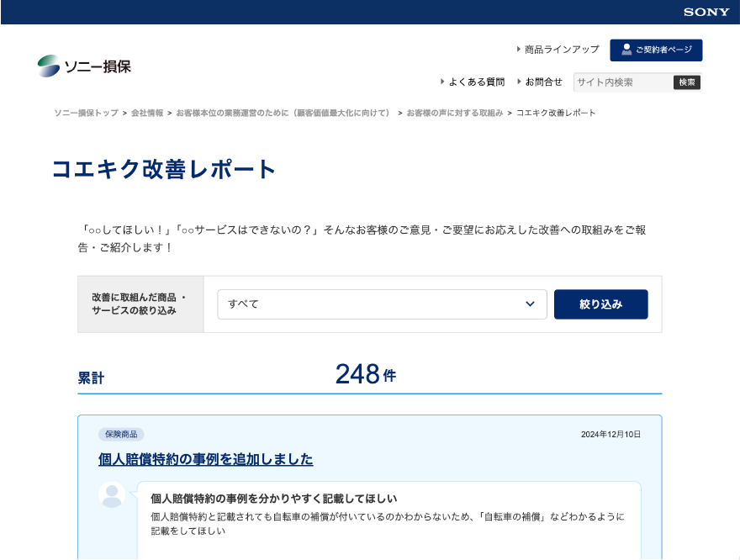The width and height of the screenshot is (740, 560).
Task: Click the chevron arrow in the filter combobox
Action: [x=530, y=304]
